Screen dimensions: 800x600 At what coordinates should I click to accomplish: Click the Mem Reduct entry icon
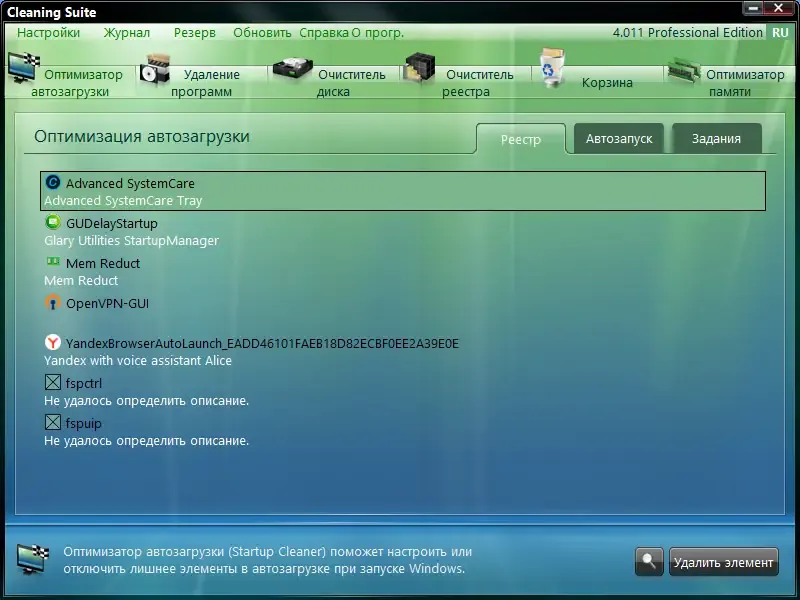(54, 263)
